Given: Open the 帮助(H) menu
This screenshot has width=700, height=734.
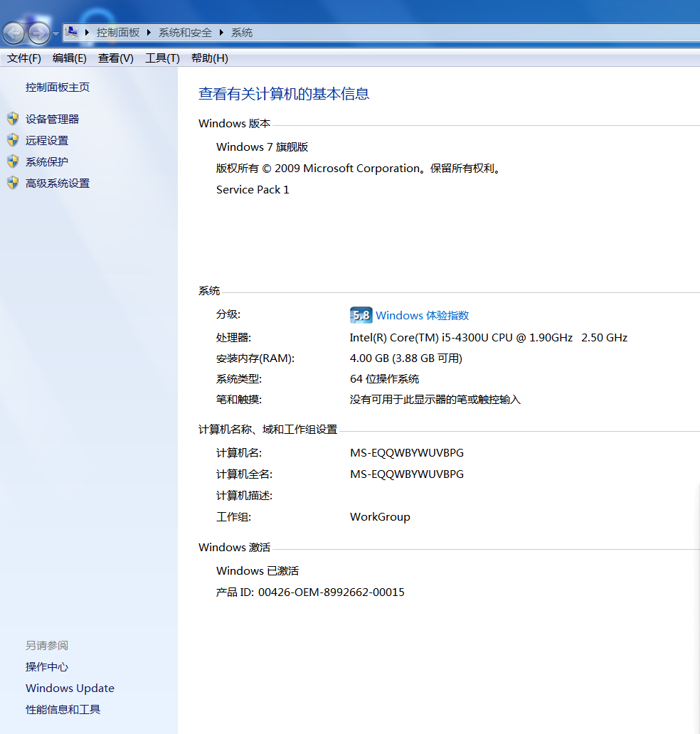Looking at the screenshot, I should point(209,58).
